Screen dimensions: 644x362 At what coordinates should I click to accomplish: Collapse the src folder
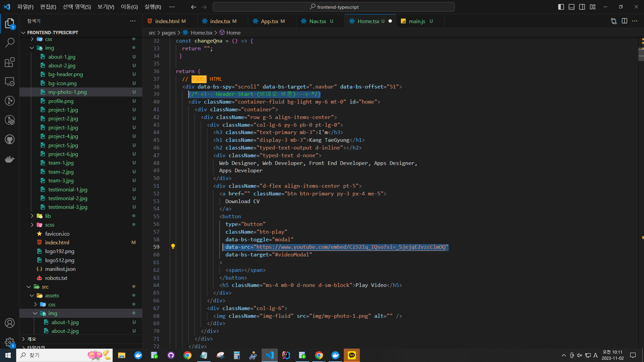point(45,287)
